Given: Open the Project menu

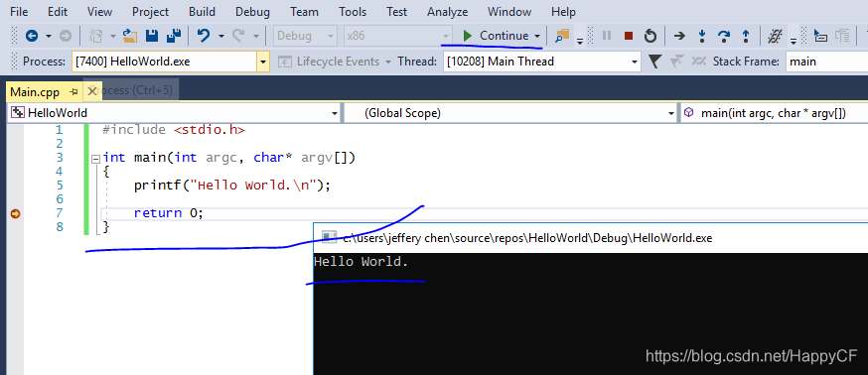Looking at the screenshot, I should [x=151, y=12].
